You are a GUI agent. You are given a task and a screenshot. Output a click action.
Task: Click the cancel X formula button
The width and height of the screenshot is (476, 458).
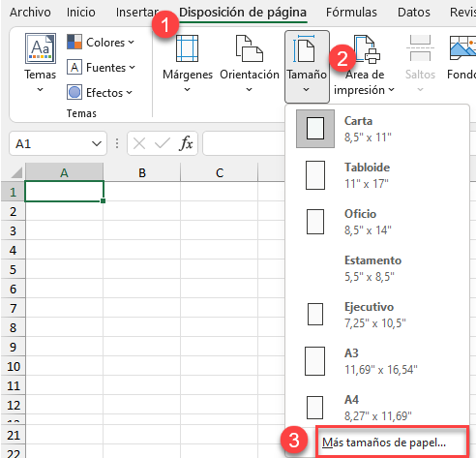[139, 143]
